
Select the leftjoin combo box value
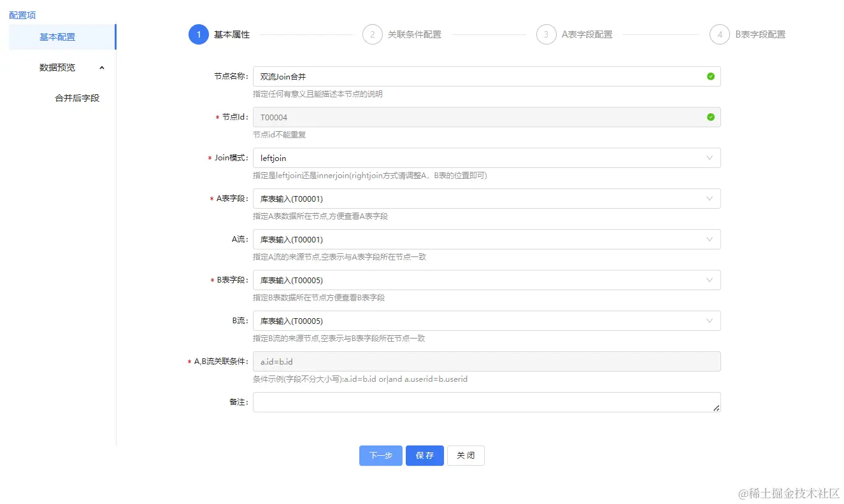pyautogui.click(x=487, y=158)
